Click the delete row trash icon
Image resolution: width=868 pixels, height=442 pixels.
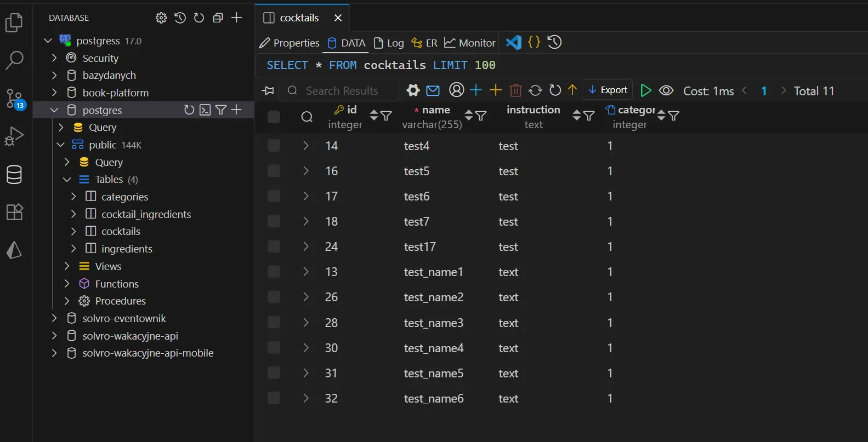[515, 90]
